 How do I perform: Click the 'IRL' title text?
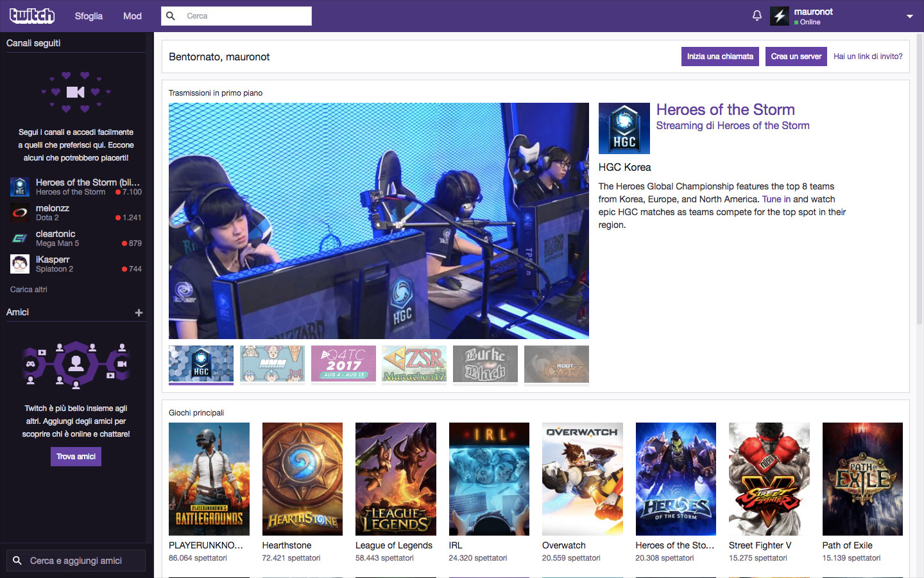[456, 545]
